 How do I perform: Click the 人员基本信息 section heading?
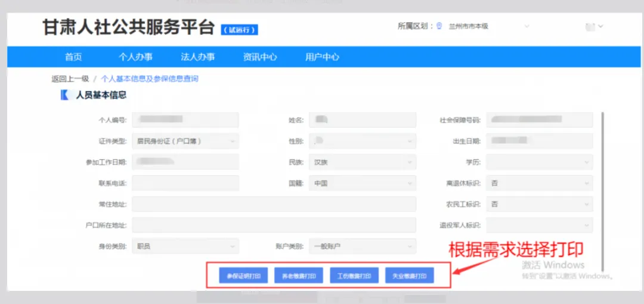pos(101,95)
